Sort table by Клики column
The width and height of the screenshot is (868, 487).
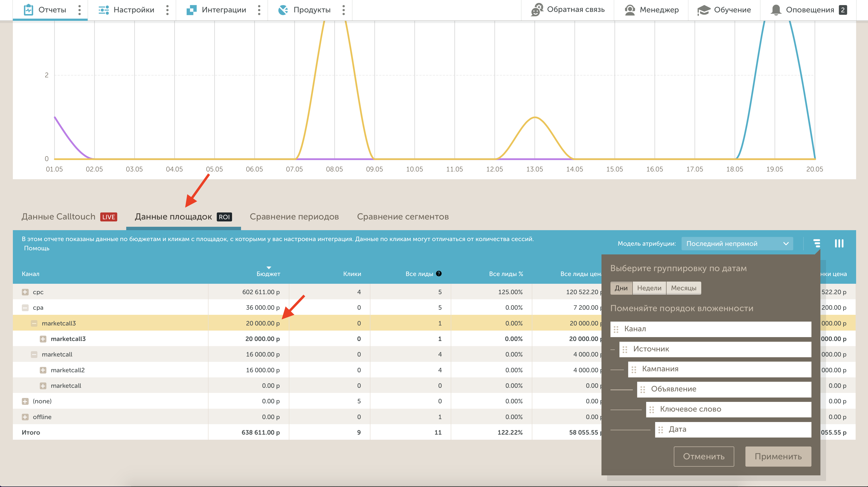352,274
